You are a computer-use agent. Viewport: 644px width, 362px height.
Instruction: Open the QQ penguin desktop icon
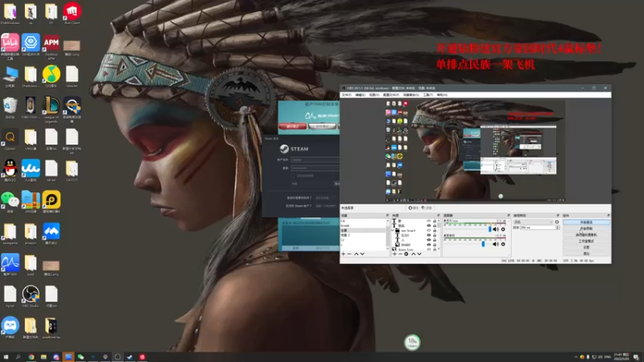[10, 171]
